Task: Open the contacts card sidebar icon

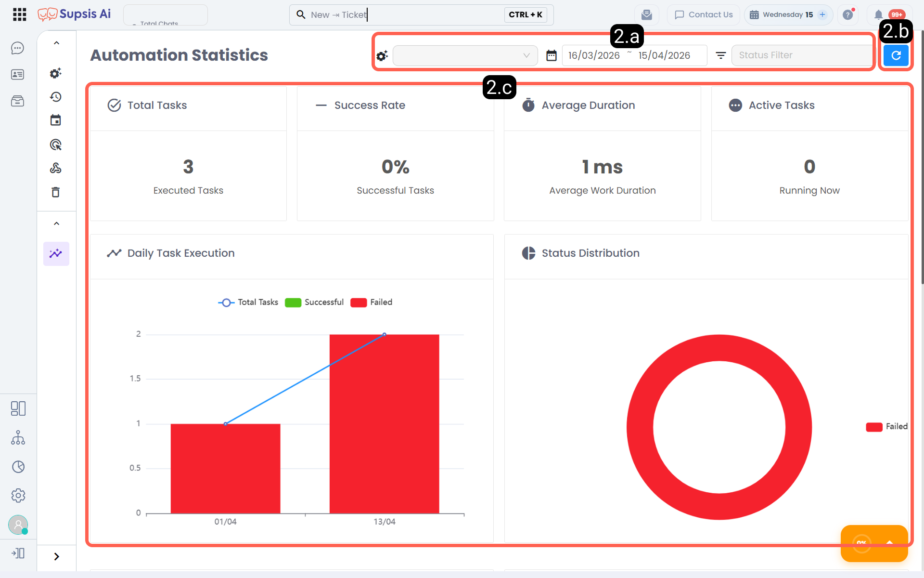Action: click(x=18, y=75)
